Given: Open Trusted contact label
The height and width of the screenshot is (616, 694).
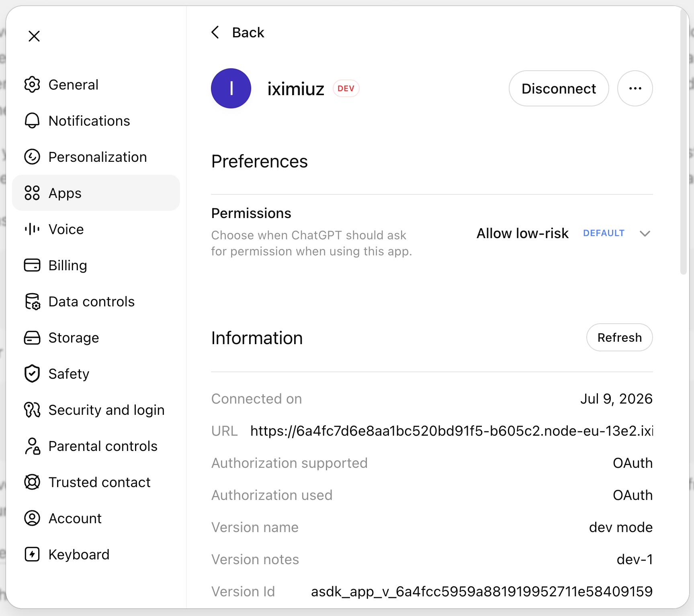Looking at the screenshot, I should [100, 482].
